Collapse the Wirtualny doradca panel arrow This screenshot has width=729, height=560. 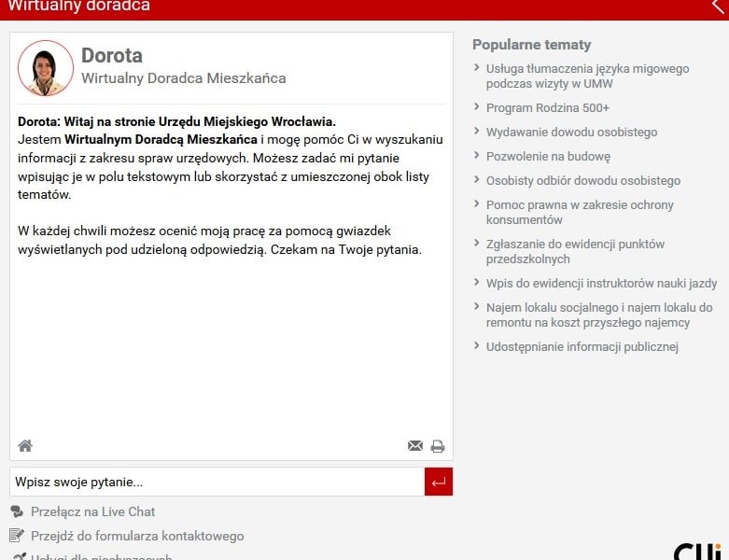pyautogui.click(x=719, y=7)
